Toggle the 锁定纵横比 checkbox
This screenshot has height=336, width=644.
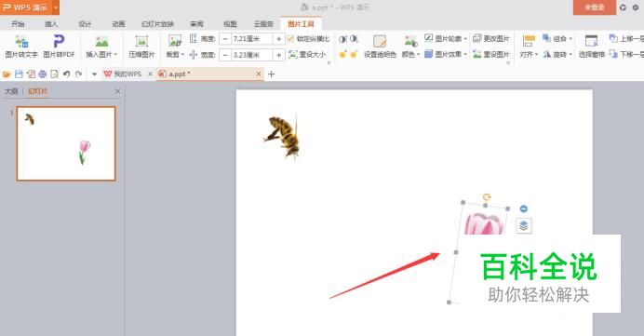point(291,39)
